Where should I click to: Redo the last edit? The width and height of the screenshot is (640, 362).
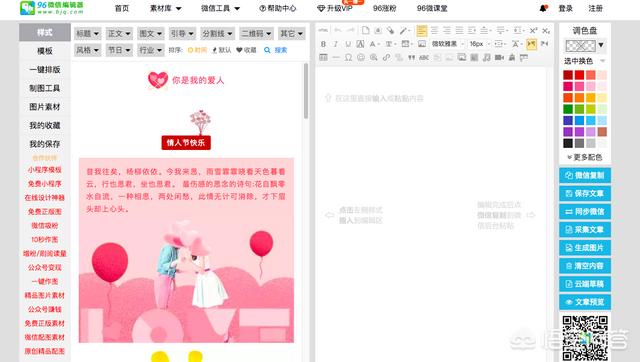tap(350, 30)
